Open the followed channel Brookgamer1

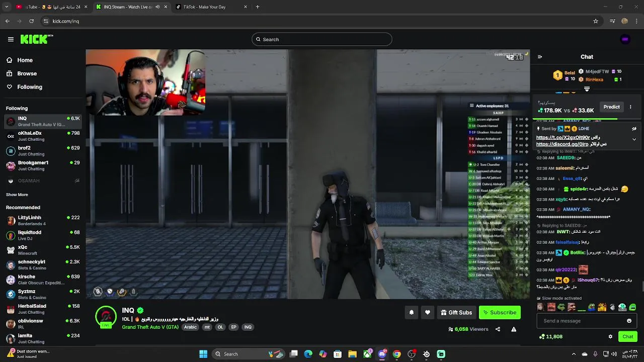click(43, 165)
